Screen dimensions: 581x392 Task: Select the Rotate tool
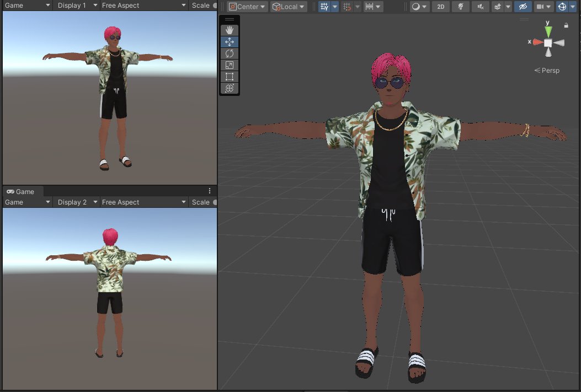[230, 53]
